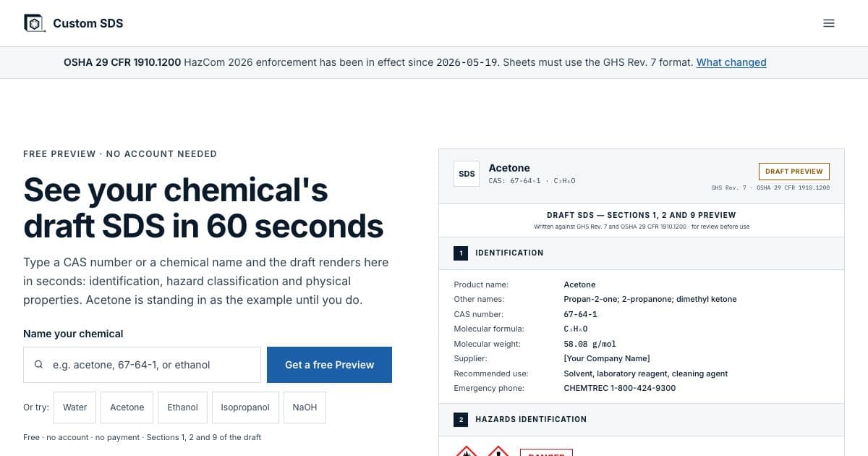Viewport: 868px width, 456px height.
Task: Click the CHEMTREC 1-800-424-9300 phone value
Action: point(619,388)
